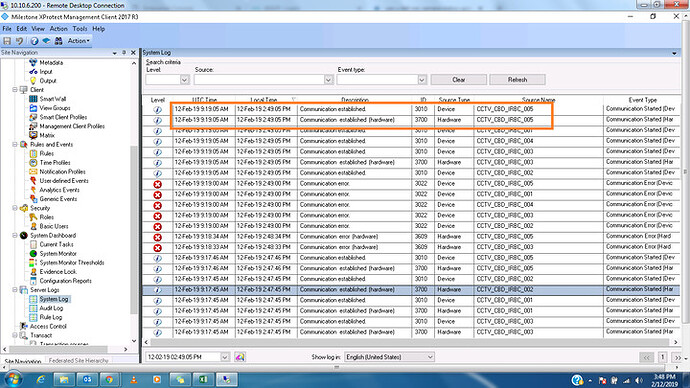The width and height of the screenshot is (690, 388).
Task: Open the Audit Log
Action: coord(51,308)
